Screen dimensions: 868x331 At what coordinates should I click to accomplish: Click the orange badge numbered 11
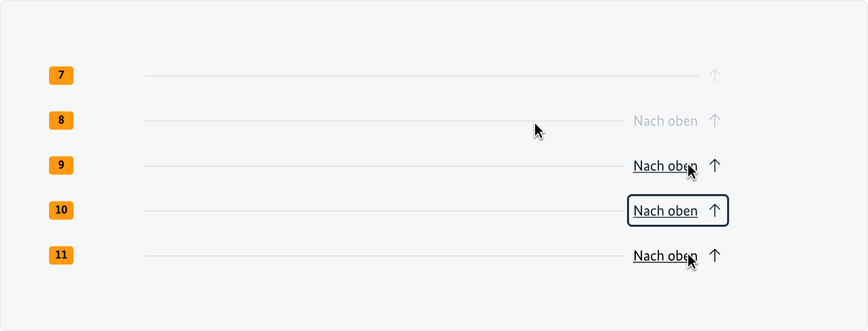(61, 255)
